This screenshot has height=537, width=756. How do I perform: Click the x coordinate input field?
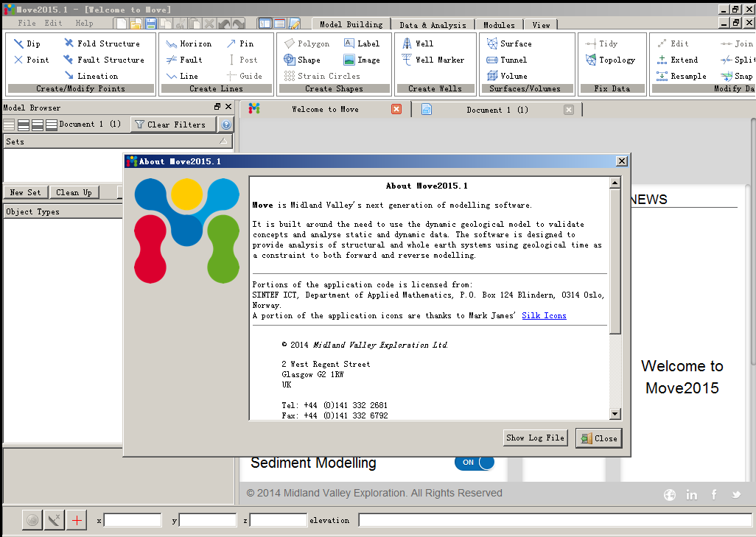click(x=133, y=520)
